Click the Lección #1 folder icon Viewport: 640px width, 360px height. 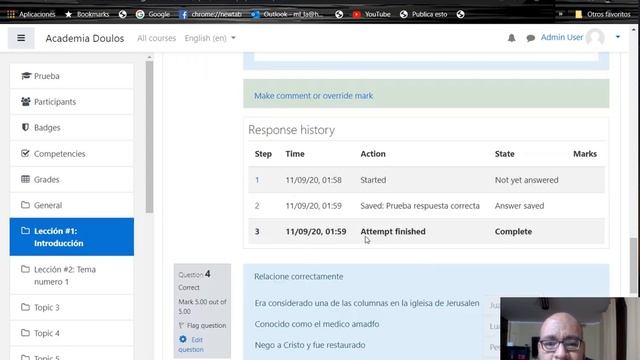tap(25, 231)
